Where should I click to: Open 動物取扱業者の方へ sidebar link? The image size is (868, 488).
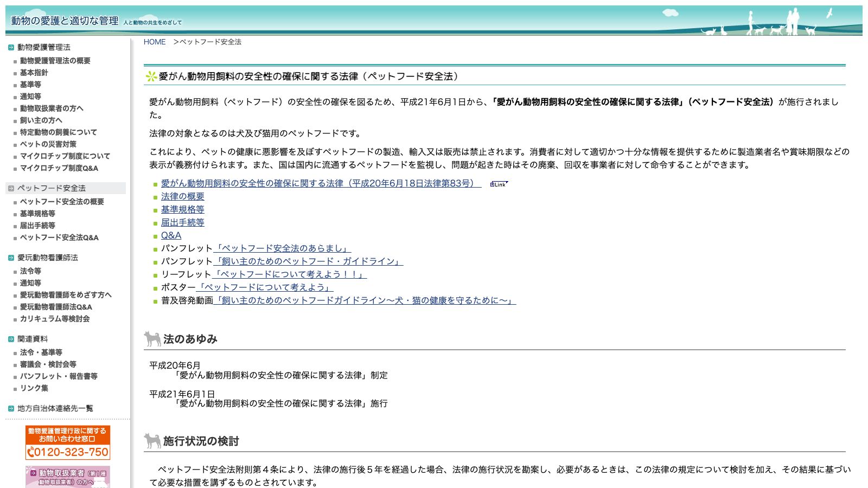pyautogui.click(x=52, y=108)
